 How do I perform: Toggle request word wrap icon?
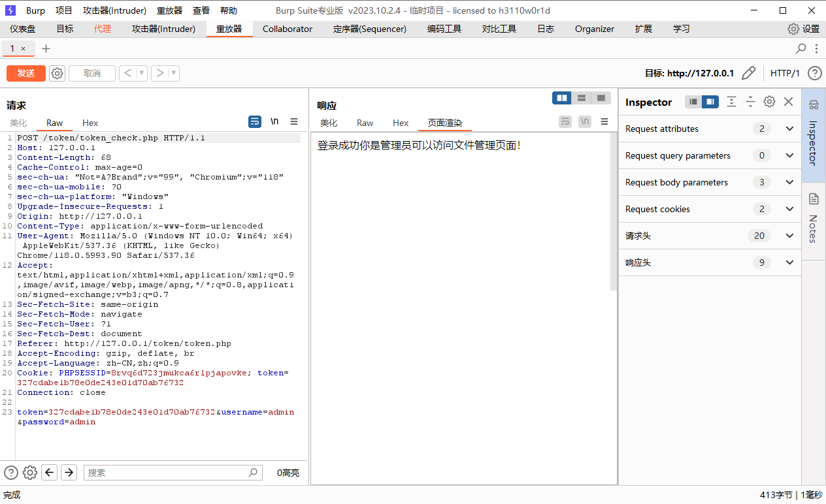pos(255,121)
